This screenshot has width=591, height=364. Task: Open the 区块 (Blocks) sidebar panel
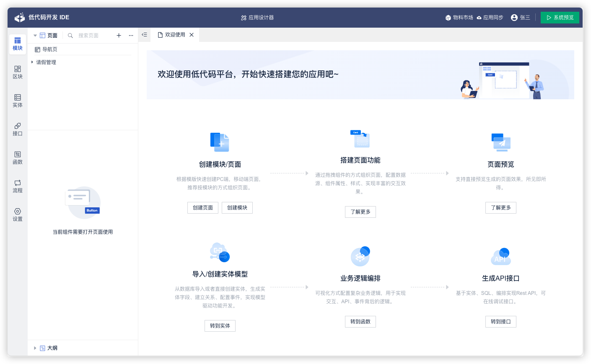tap(18, 72)
